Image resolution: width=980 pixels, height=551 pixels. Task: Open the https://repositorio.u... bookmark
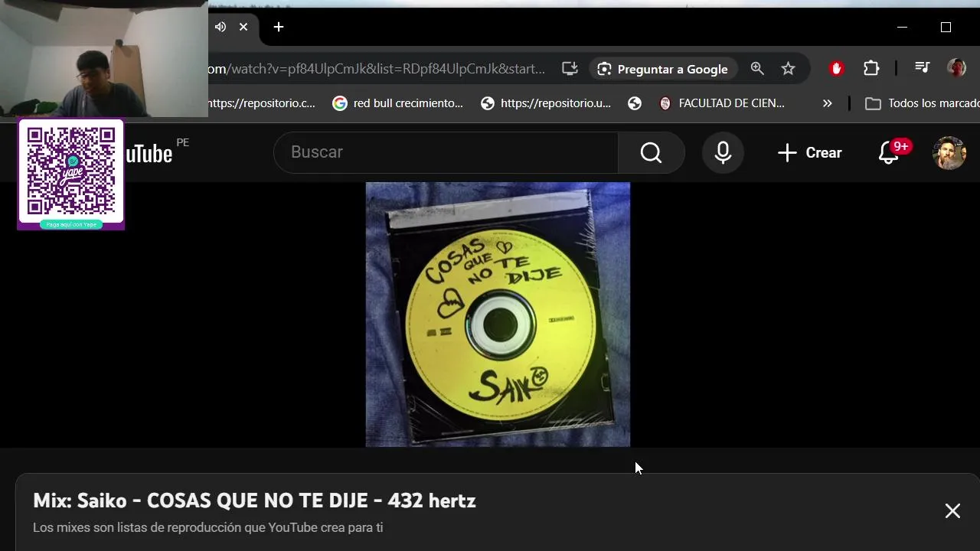(546, 103)
